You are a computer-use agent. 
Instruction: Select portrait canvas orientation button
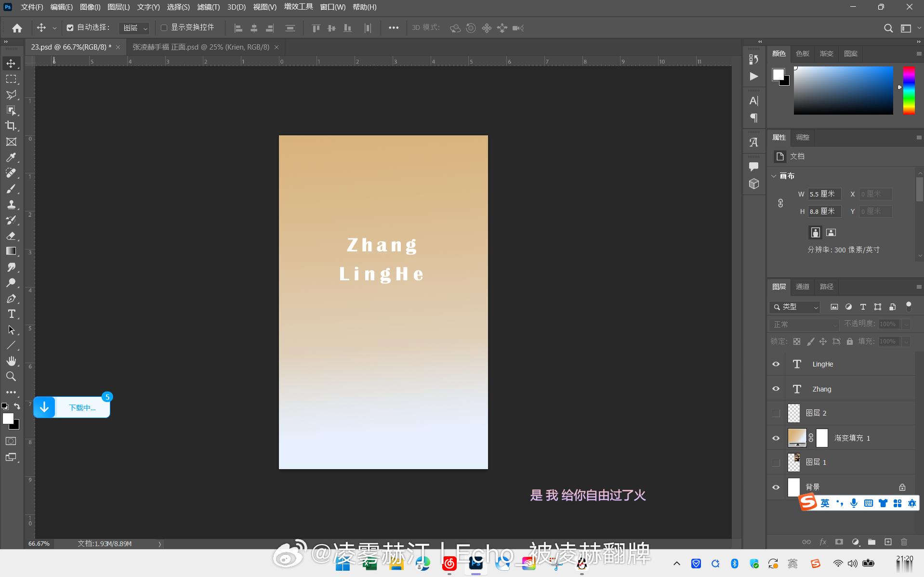(x=815, y=233)
